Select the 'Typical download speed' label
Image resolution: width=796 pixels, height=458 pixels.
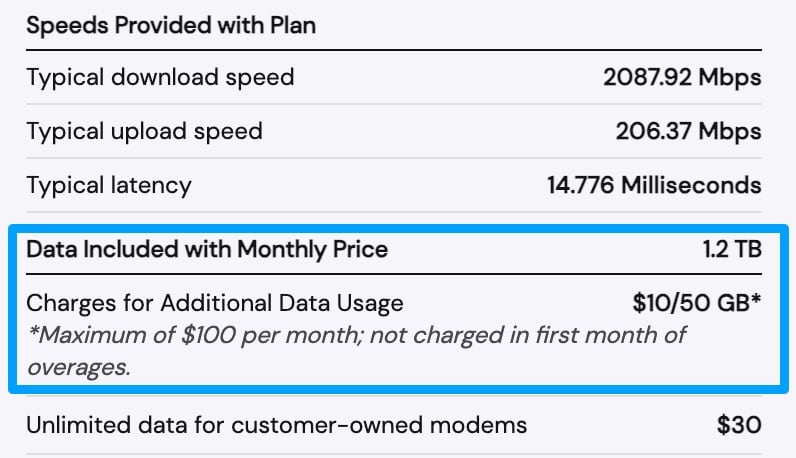pos(160,77)
